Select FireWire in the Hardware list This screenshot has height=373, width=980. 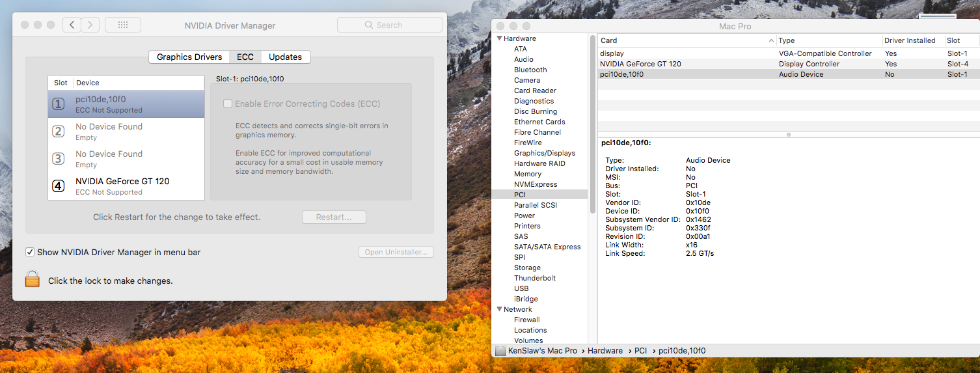pyautogui.click(x=528, y=143)
